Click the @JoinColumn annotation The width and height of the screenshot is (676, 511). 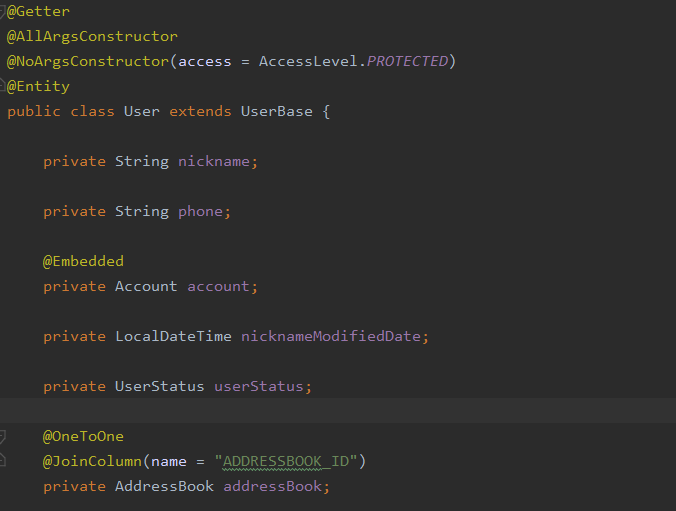pos(92,462)
